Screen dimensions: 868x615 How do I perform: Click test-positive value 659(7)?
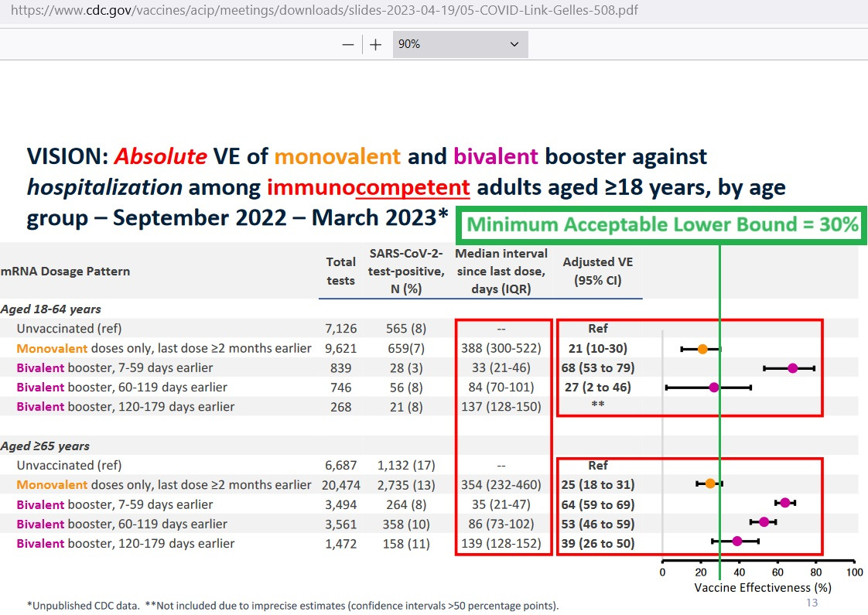click(406, 348)
